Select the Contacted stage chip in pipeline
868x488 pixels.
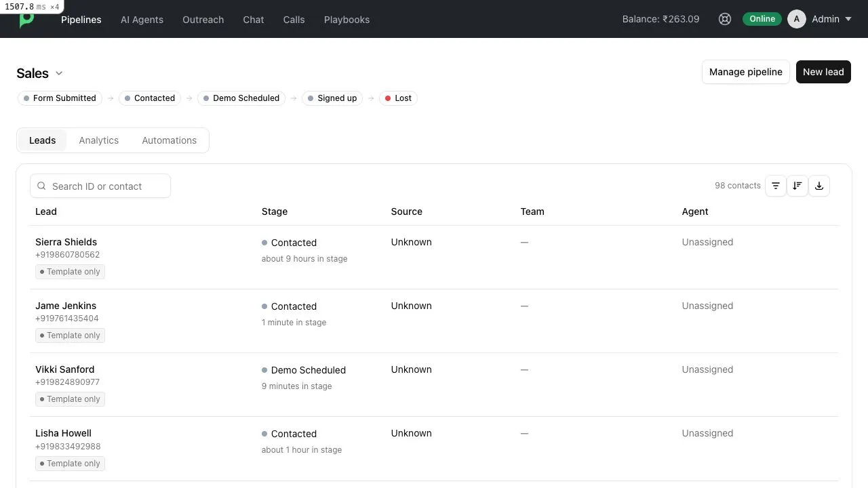pyautogui.click(x=150, y=98)
